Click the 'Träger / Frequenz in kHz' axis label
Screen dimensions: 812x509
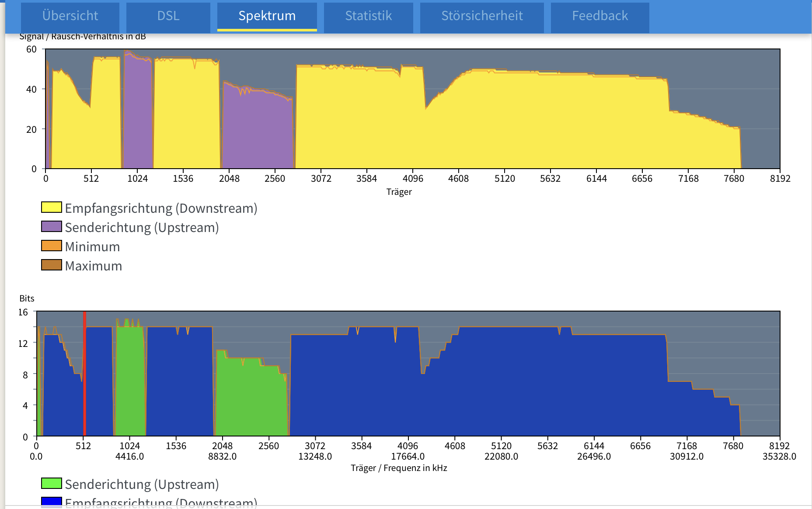[399, 468]
